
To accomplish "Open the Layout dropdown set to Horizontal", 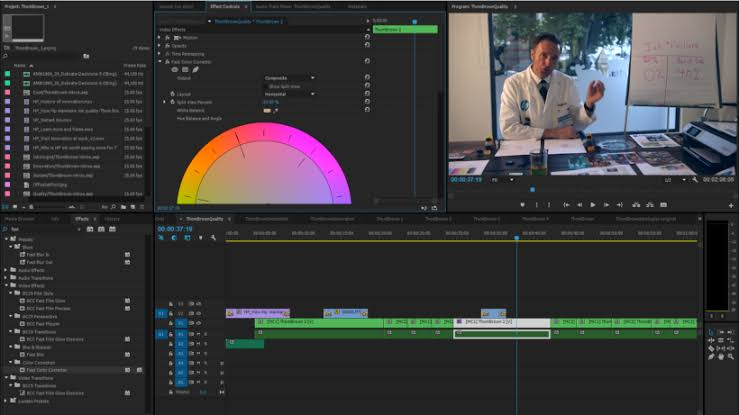I will point(289,94).
